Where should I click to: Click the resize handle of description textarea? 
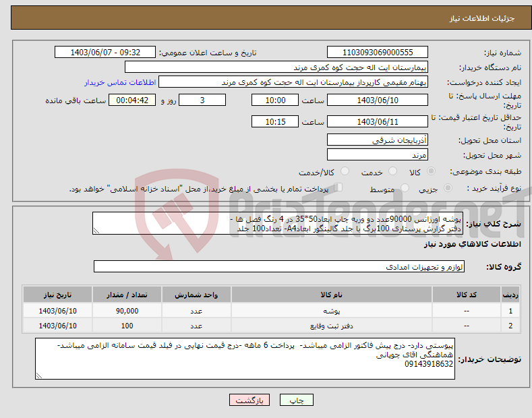pyautogui.click(x=96, y=231)
